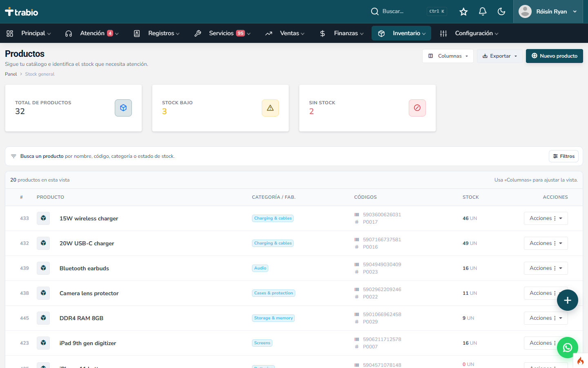The width and height of the screenshot is (588, 368).
Task: Click the Camera lens protector product icon
Action: pos(43,293)
